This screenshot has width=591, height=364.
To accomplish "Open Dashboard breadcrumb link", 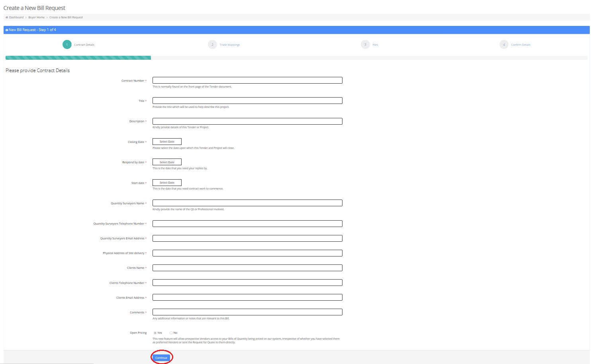I will [x=16, y=18].
